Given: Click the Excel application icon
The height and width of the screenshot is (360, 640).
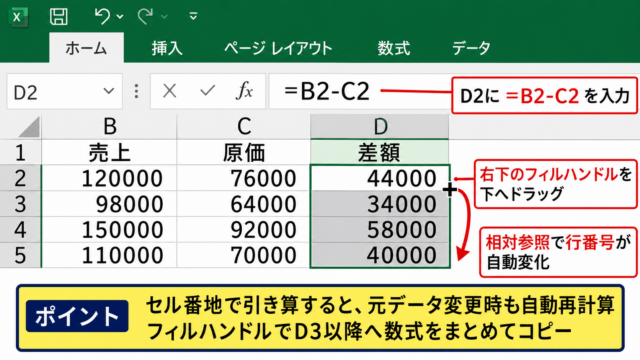Looking at the screenshot, I should [18, 17].
